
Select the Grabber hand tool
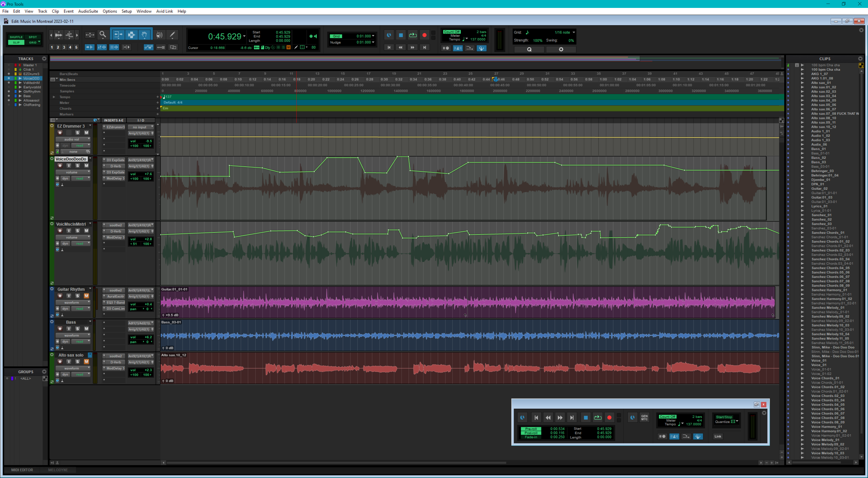click(144, 35)
